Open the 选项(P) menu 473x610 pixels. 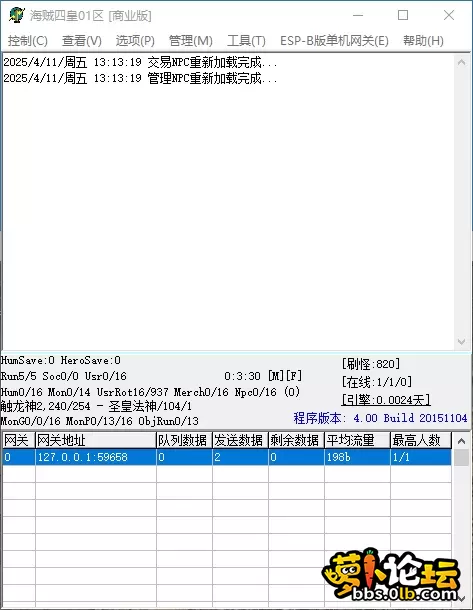point(135,40)
